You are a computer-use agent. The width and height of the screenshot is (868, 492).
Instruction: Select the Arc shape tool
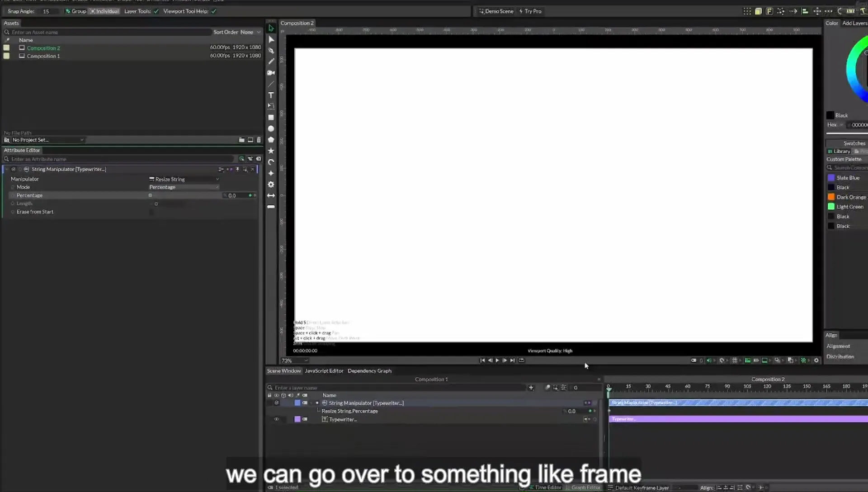271,162
